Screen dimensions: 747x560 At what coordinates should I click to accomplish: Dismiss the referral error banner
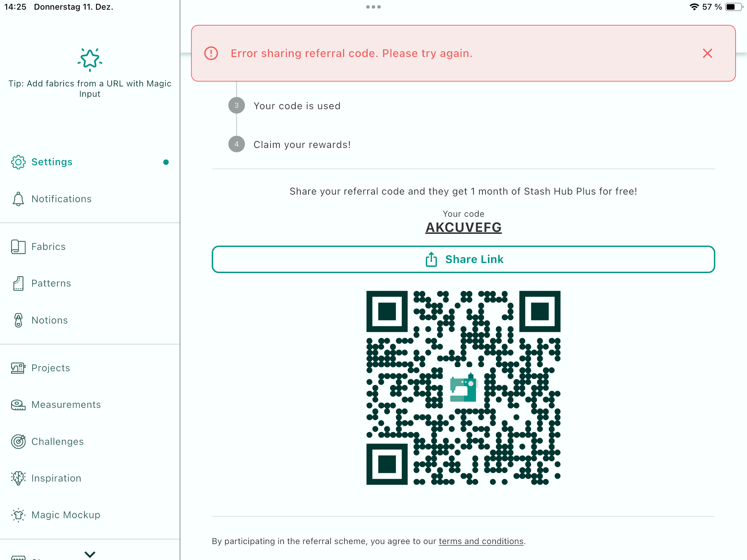(707, 53)
